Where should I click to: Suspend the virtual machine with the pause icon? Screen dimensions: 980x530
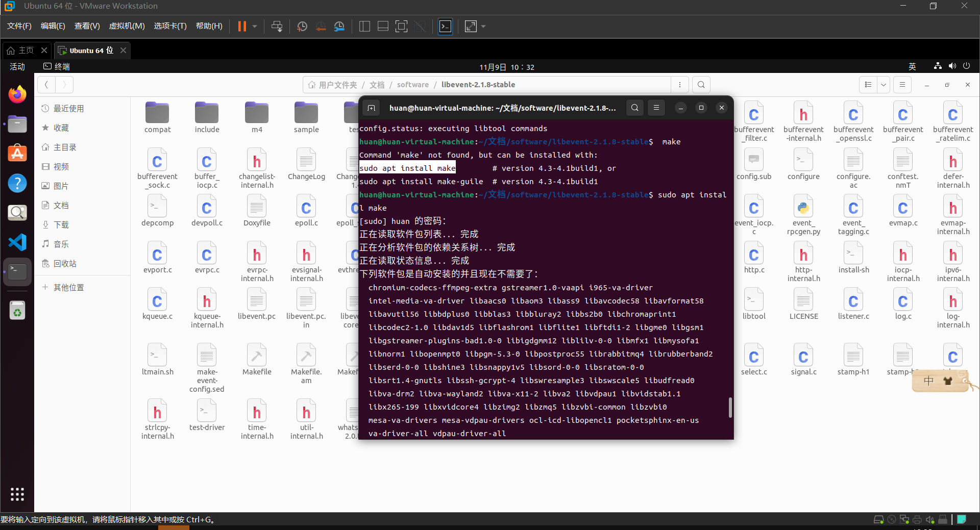242,27
